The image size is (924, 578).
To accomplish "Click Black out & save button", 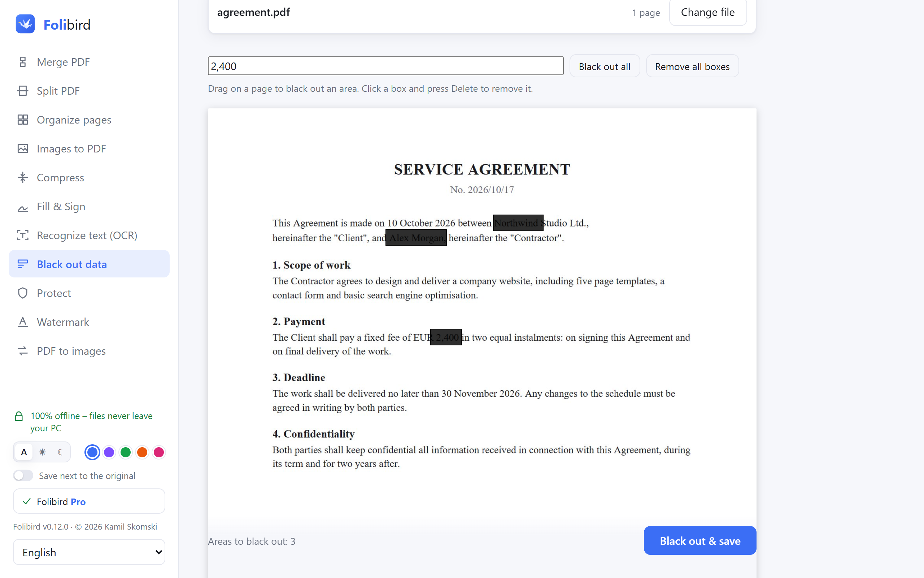I will [700, 540].
